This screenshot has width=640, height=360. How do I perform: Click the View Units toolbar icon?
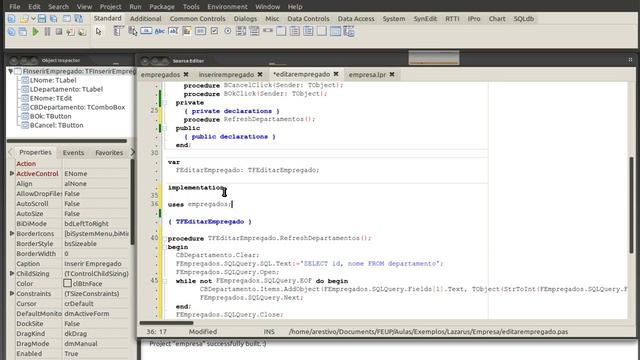click(x=11, y=31)
